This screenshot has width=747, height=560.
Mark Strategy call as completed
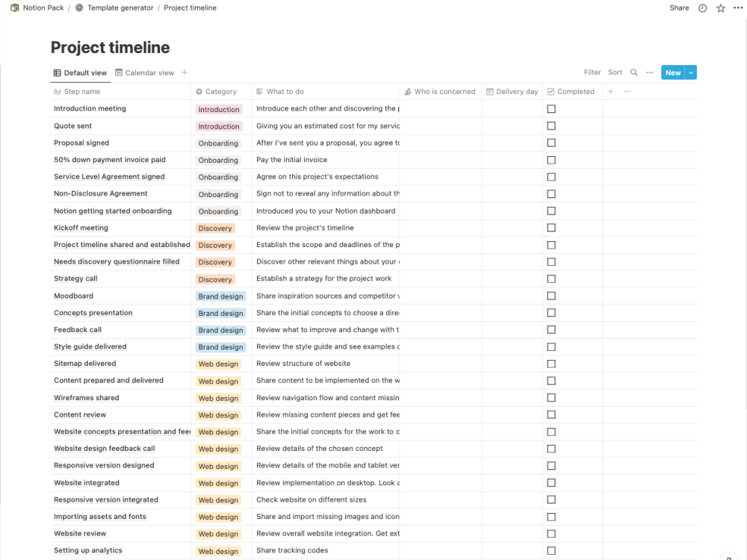pos(551,279)
